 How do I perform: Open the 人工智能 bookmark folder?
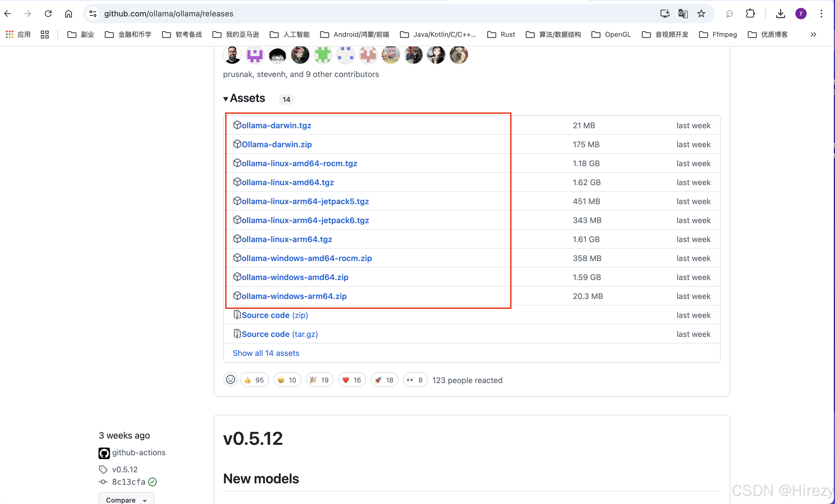pyautogui.click(x=289, y=35)
